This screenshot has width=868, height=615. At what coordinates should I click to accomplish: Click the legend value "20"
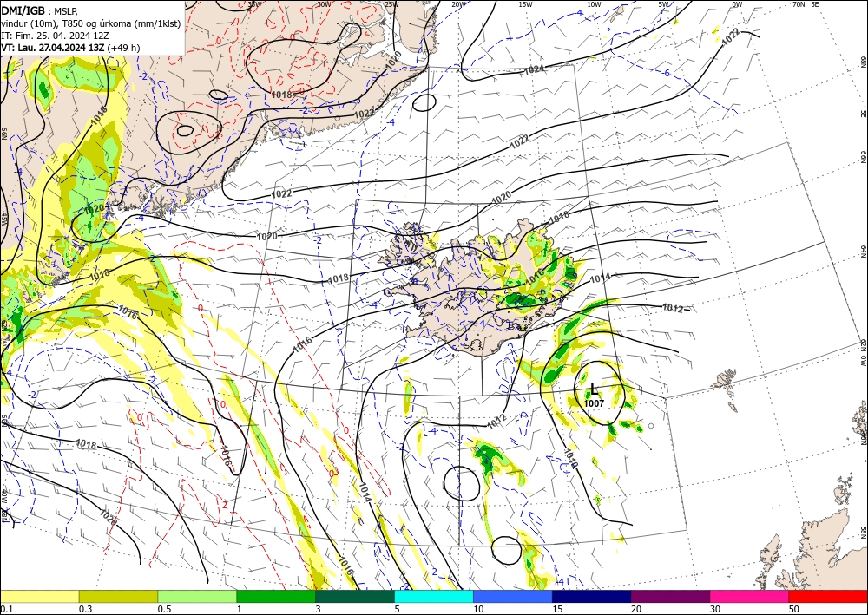[x=636, y=609]
